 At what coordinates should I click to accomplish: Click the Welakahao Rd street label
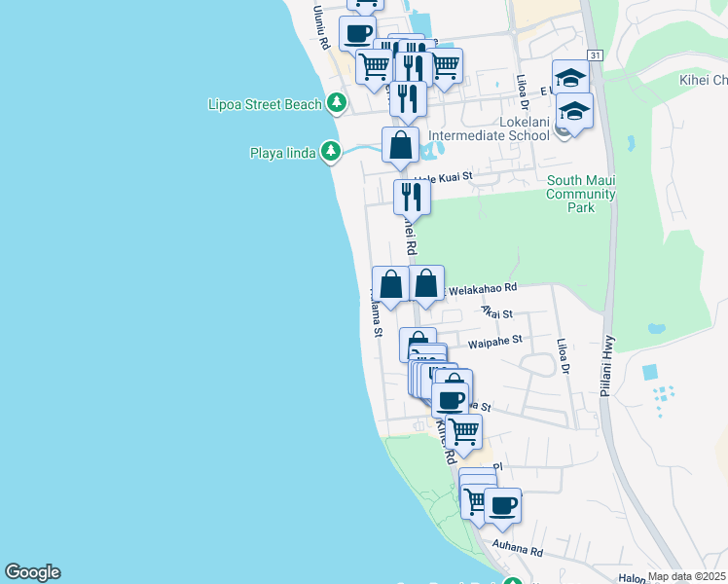point(483,289)
